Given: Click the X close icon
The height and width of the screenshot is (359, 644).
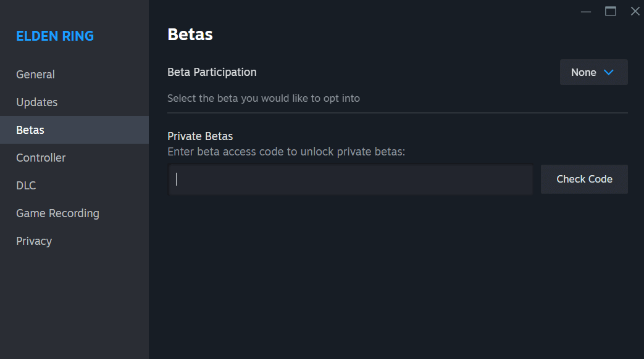Looking at the screenshot, I should coord(635,11).
